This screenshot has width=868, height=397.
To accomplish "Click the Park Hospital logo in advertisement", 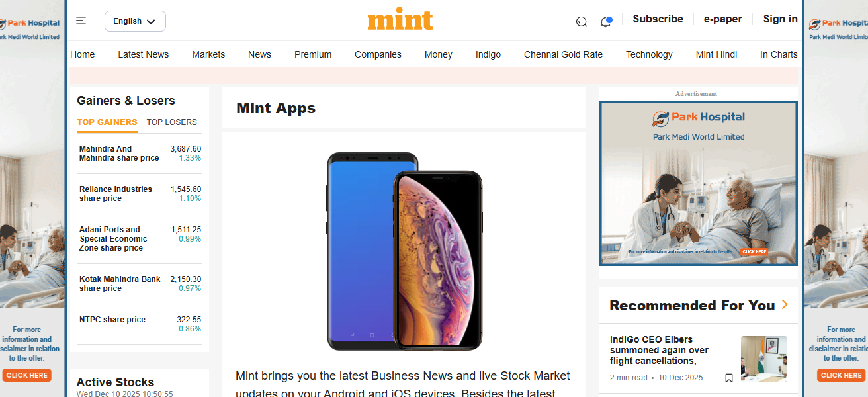I will pyautogui.click(x=698, y=118).
